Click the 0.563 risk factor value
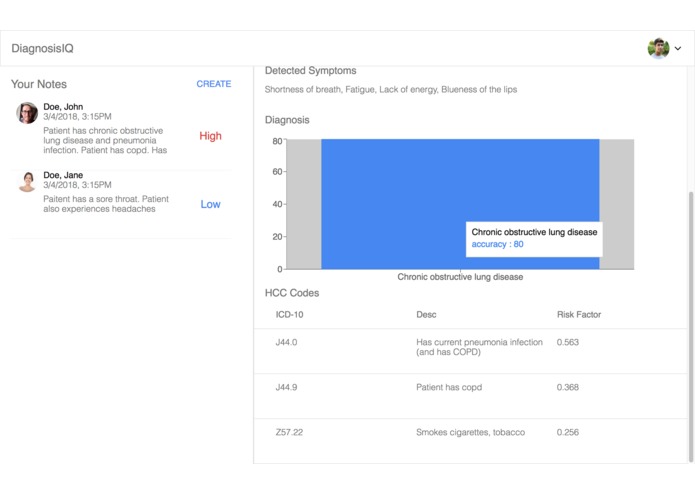Viewport: 695px width, 494px height. pos(568,342)
